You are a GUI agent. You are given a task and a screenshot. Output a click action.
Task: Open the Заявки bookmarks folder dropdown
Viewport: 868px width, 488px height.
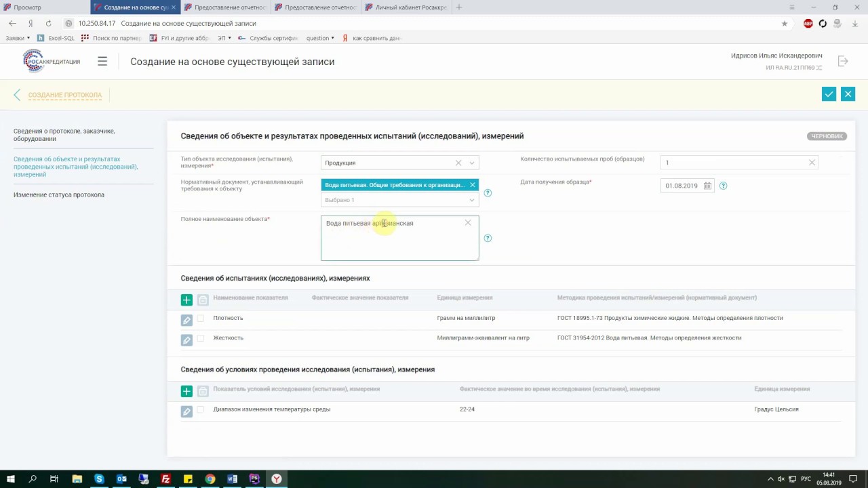point(18,38)
